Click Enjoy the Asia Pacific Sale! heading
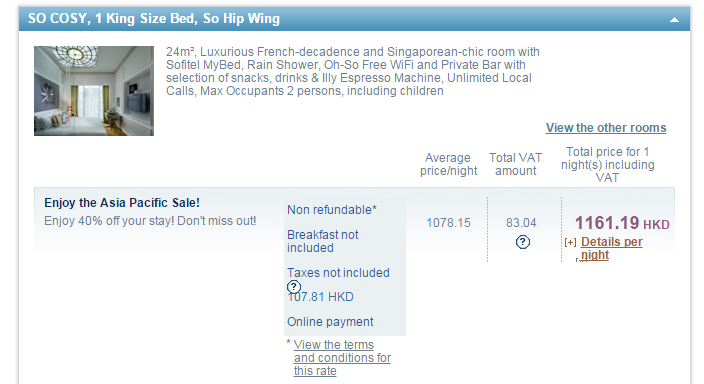 click(x=122, y=203)
